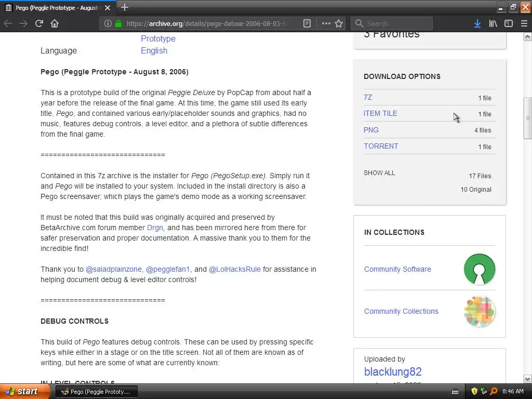
Task: Click the page scrollbar down arrow
Action: tap(528, 379)
